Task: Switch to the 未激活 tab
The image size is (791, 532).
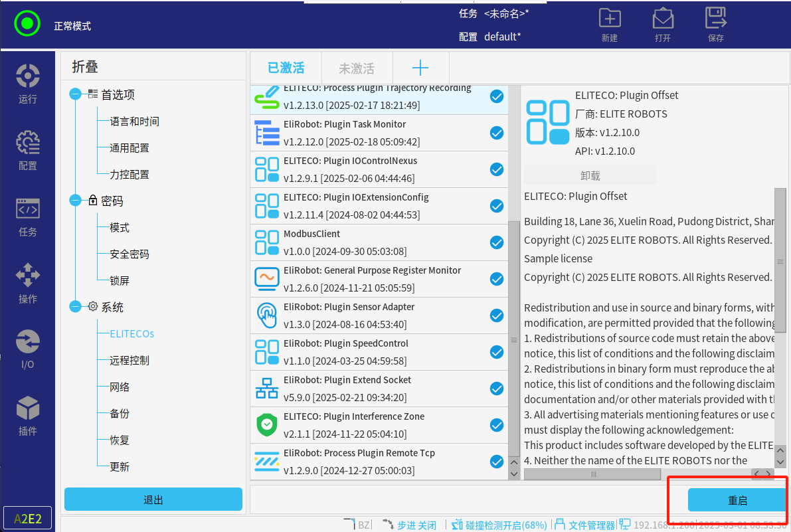Action: [x=357, y=68]
